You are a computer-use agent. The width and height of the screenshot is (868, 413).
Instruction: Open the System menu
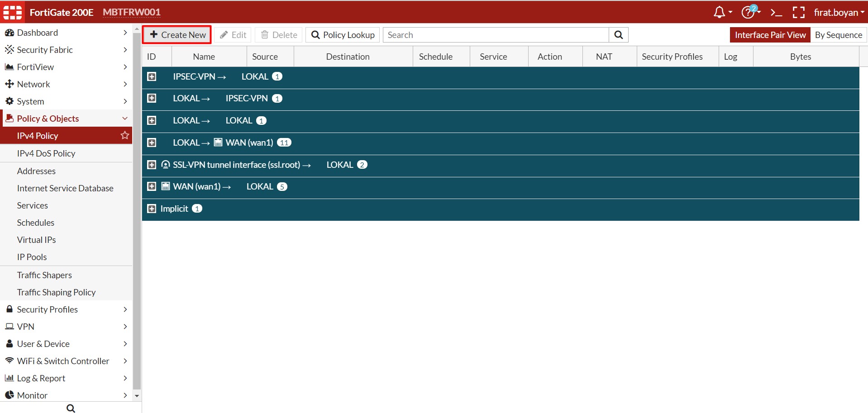tap(66, 101)
